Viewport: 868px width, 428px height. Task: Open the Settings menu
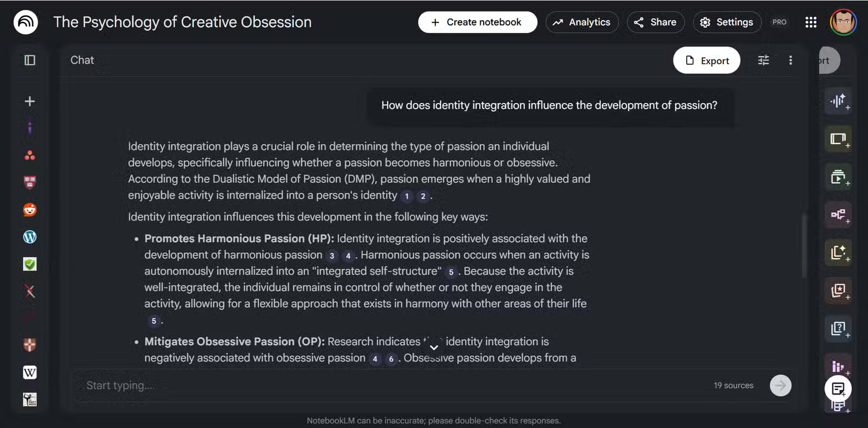click(x=727, y=22)
